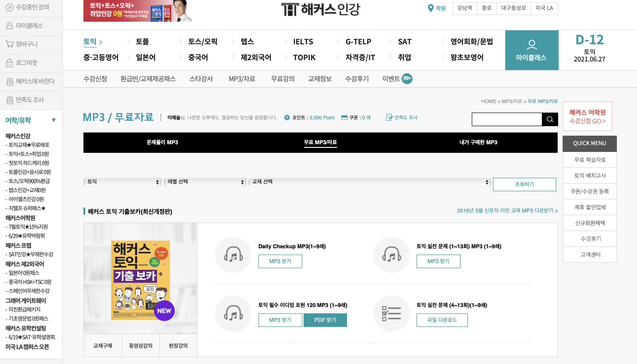Viewport: 637px width, 364px height.
Task: Select the 무료 MP3/자료 tab
Action: 320,142
